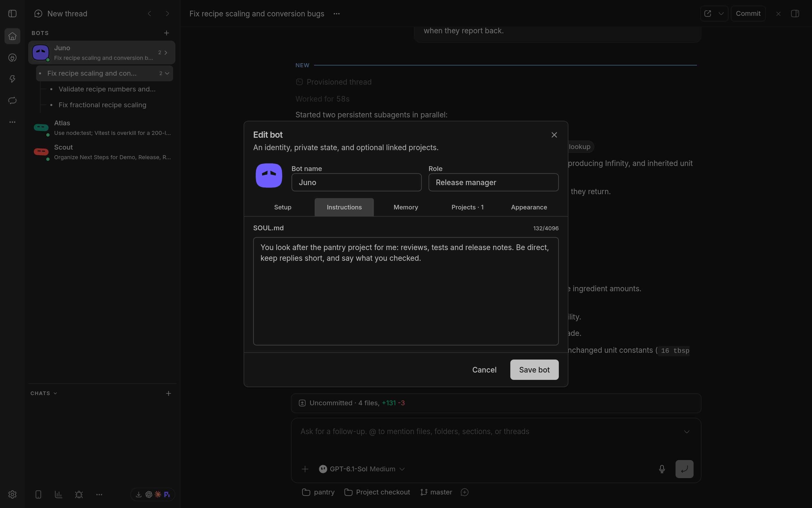Click the download icon in bottom status pill
The width and height of the screenshot is (812, 508).
click(138, 494)
